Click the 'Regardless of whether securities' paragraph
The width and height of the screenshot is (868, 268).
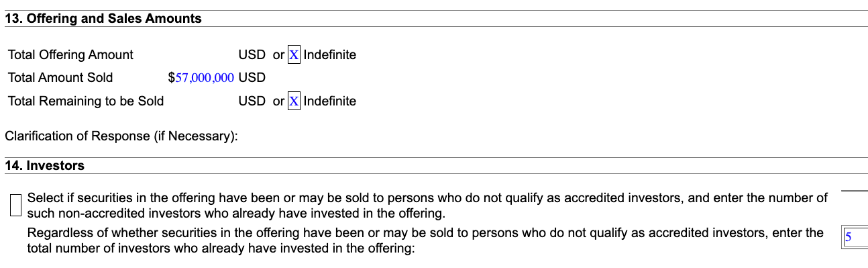tap(425, 240)
